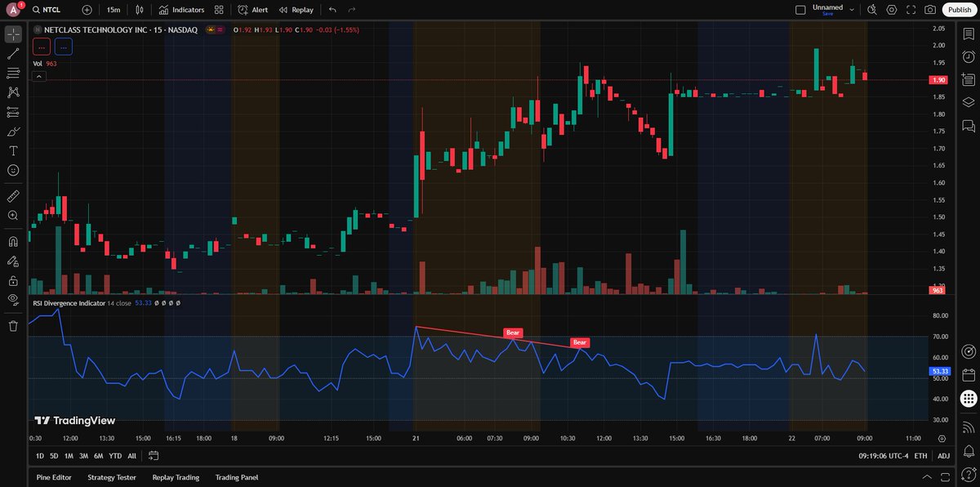980x487 pixels.
Task: Open the 15m time interval dropdown
Action: [114, 10]
